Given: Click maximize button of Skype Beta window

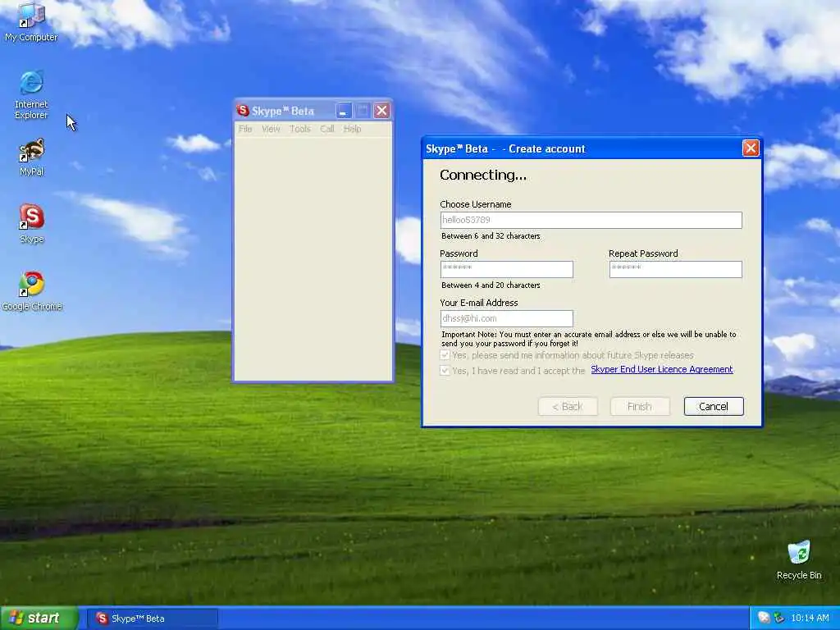Looking at the screenshot, I should (363, 111).
